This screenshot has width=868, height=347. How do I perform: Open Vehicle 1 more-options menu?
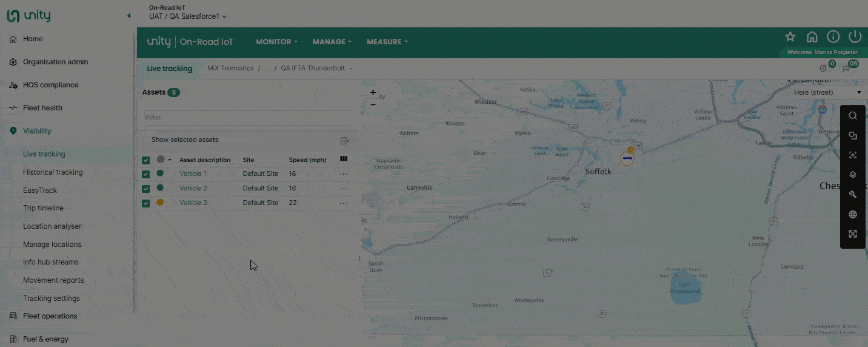coord(344,174)
